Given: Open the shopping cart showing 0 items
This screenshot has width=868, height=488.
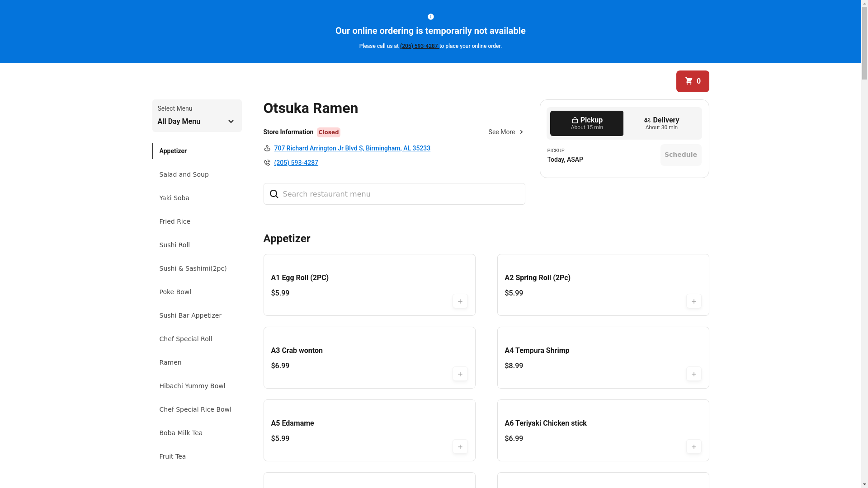Looking at the screenshot, I should click(x=693, y=81).
